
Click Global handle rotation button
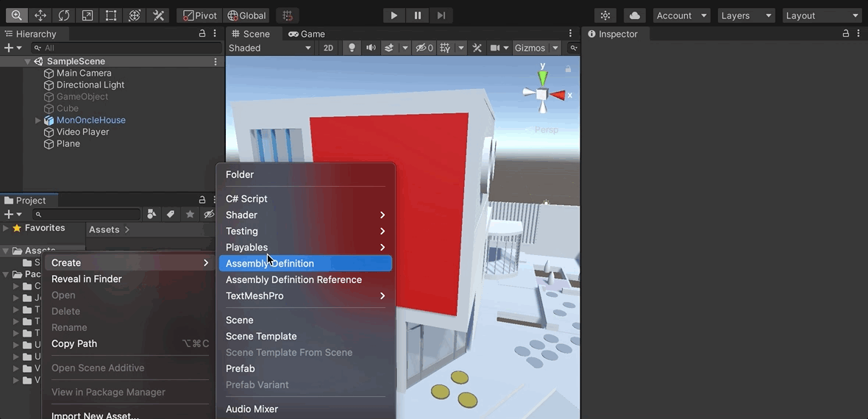[246, 15]
